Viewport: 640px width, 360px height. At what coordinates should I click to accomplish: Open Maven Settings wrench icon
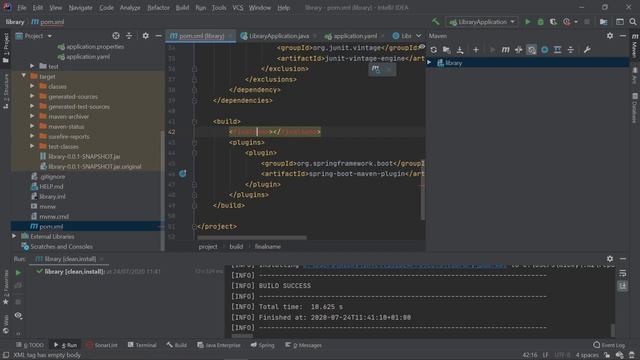587,50
